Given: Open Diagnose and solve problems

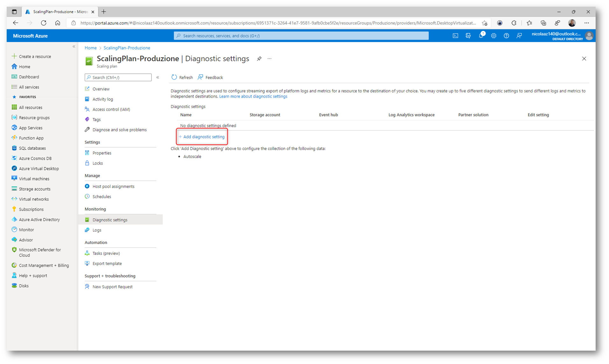Looking at the screenshot, I should [119, 130].
